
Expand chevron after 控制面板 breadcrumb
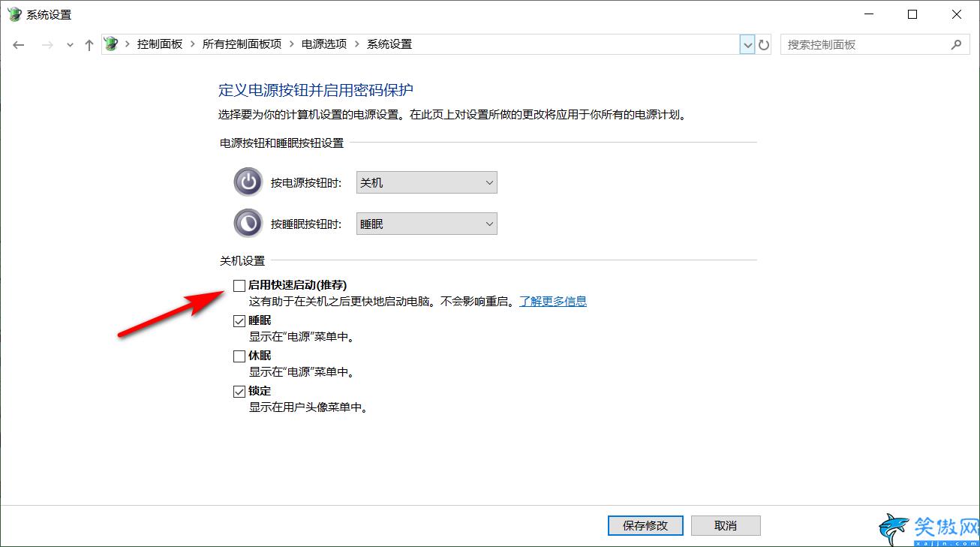192,44
